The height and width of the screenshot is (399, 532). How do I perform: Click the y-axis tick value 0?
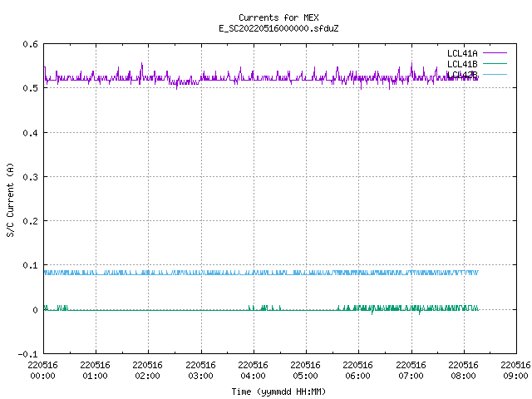pos(35,310)
